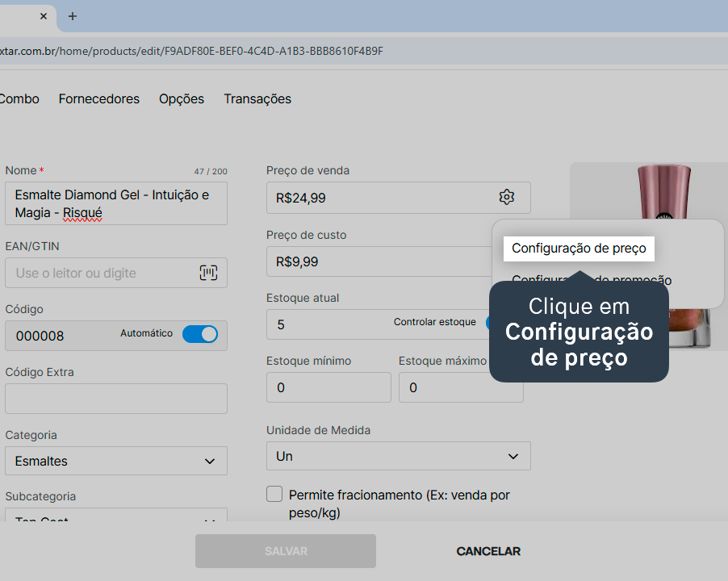Open the price settings gear icon

(507, 197)
